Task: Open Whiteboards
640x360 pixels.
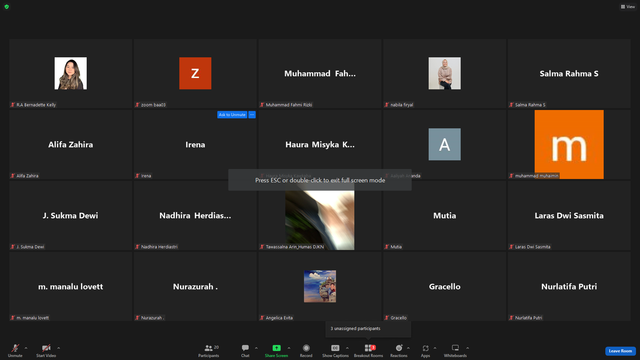Action: click(455, 350)
